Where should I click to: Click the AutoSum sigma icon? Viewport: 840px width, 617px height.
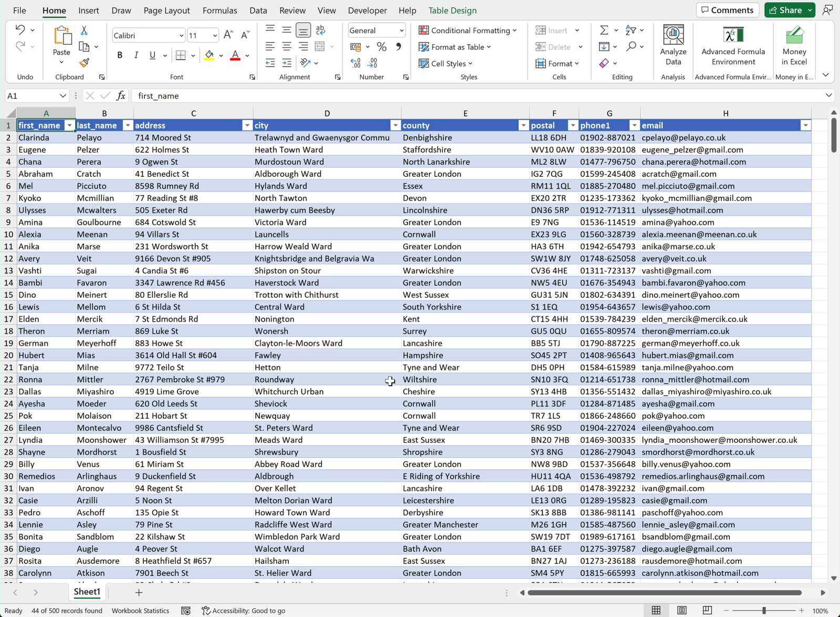pos(604,30)
